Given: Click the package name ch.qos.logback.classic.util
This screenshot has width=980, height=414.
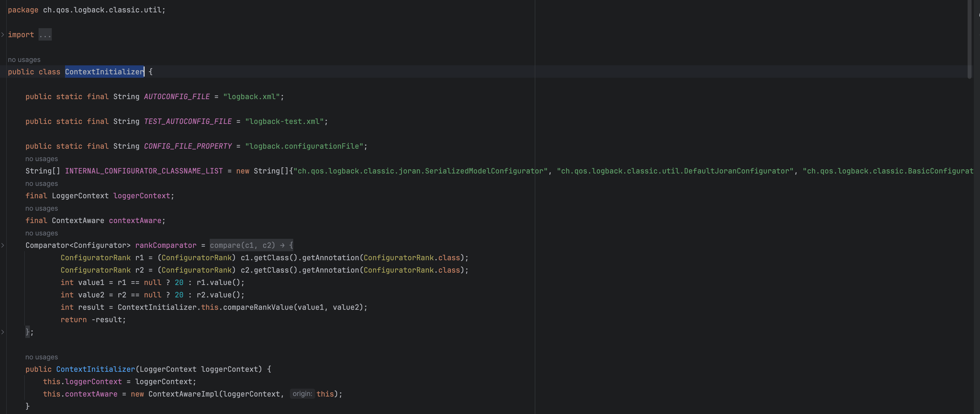Looking at the screenshot, I should click(103, 10).
